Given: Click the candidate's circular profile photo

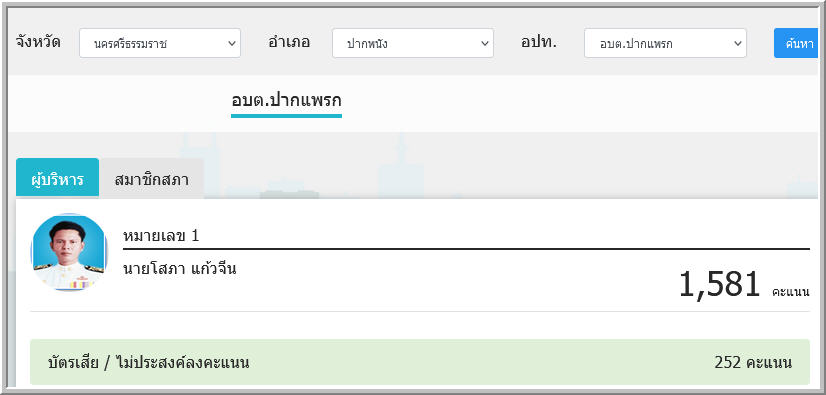Looking at the screenshot, I should (x=69, y=252).
